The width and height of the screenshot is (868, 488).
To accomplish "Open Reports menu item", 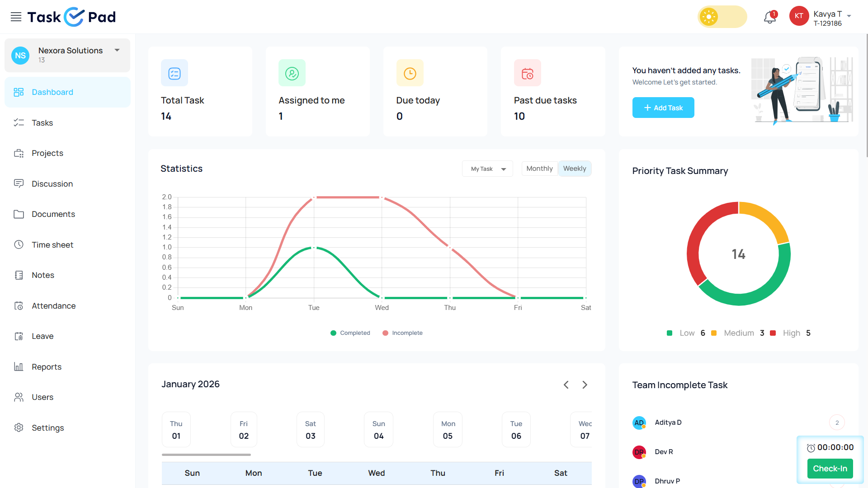I will coord(47,367).
